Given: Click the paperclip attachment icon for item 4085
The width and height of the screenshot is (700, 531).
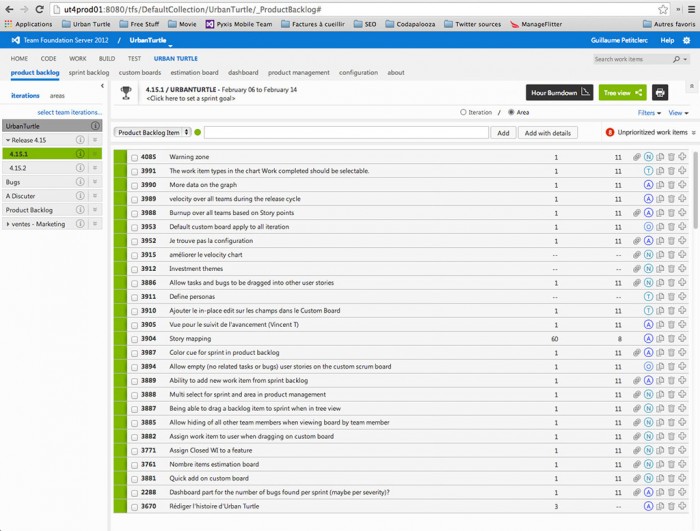Looking at the screenshot, I should 638,157.
